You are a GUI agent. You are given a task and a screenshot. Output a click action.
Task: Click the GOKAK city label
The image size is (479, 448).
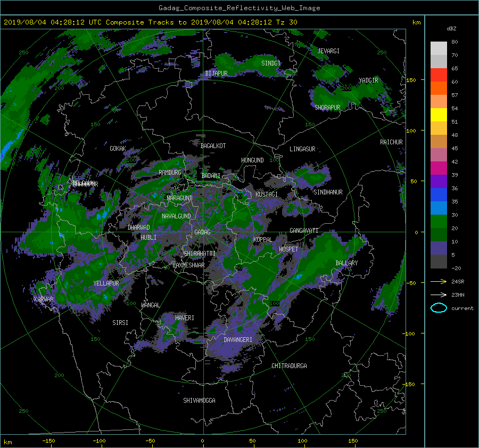118,148
